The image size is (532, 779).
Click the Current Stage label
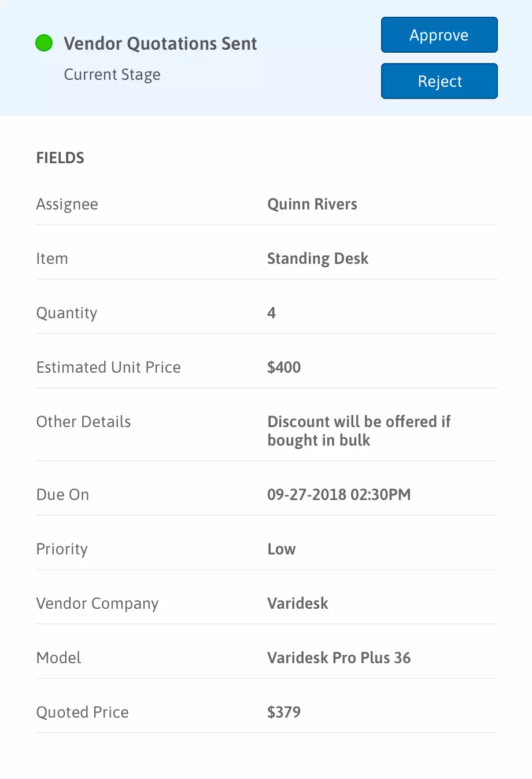[x=112, y=75]
